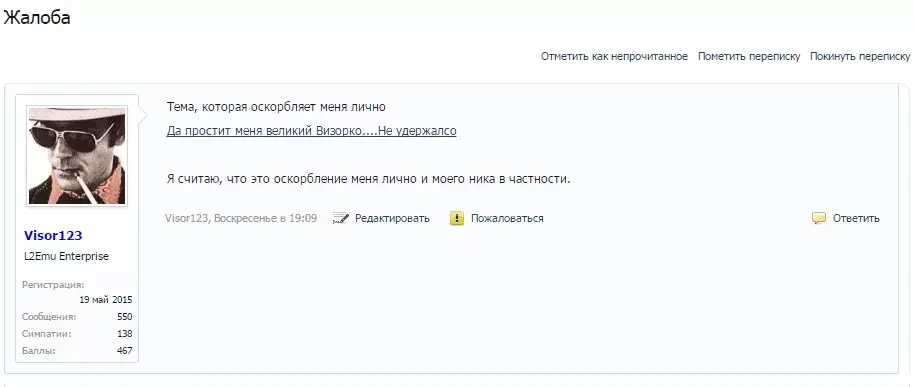Click the Редактировать text link
The image size is (914, 387).
(x=392, y=219)
